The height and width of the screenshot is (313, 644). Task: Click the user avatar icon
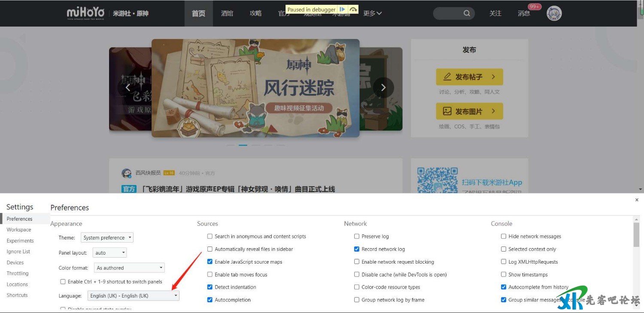pos(554,13)
